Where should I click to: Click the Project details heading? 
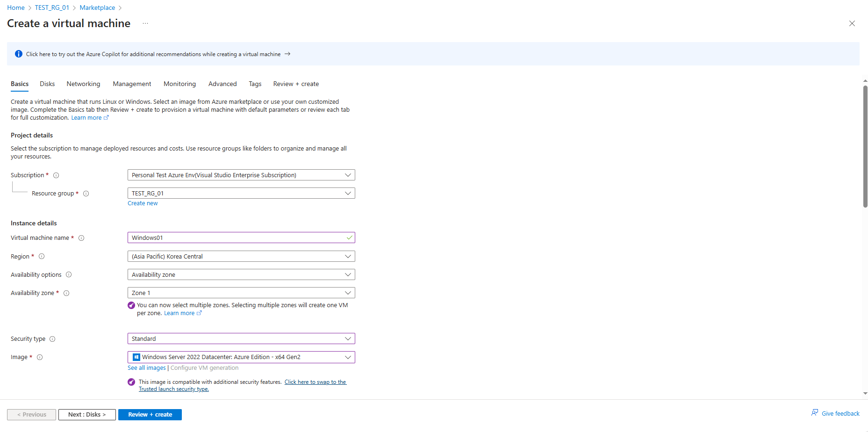pos(32,135)
